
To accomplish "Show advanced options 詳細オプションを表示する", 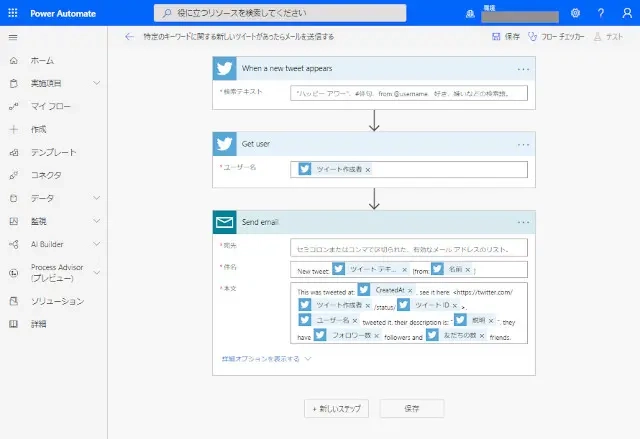I will tap(266, 359).
